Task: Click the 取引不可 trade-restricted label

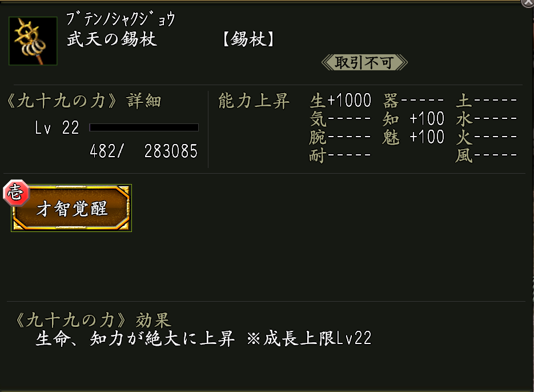Action: coord(364,62)
